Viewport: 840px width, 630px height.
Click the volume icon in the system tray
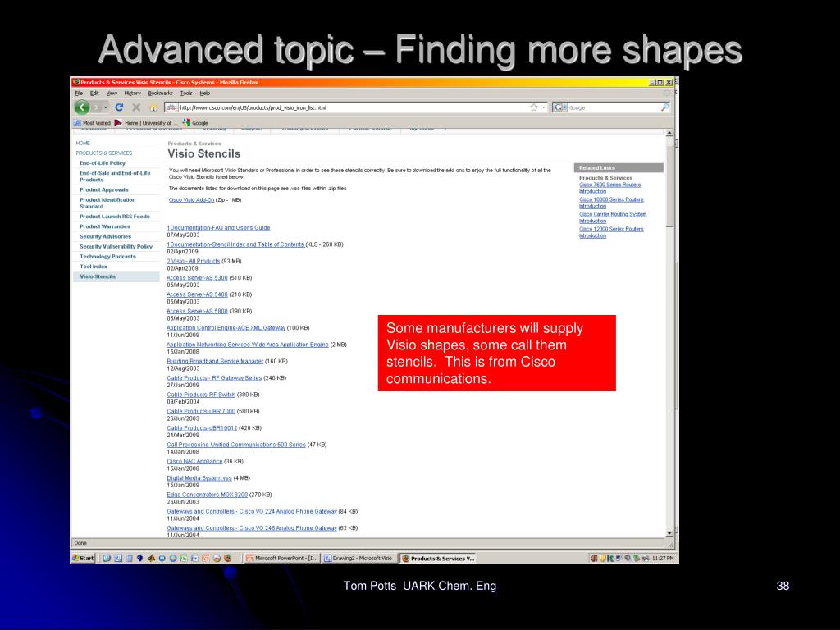coord(594,558)
